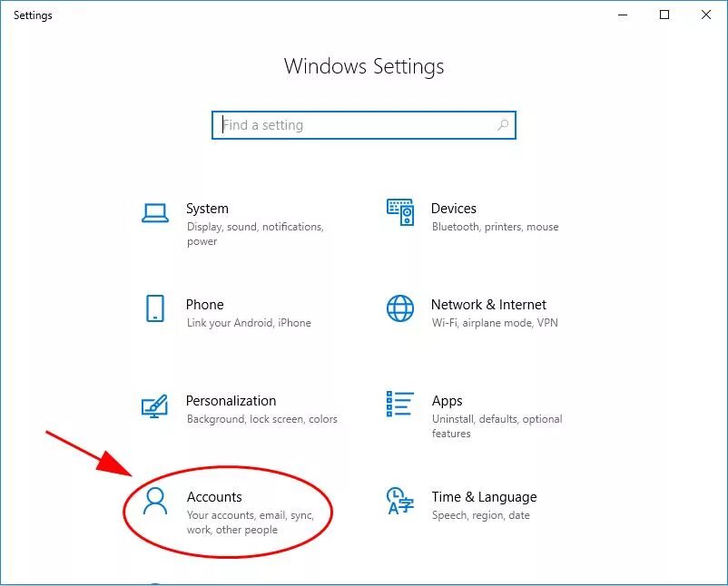Open Network & Internet settings heading
728x586 pixels.
[488, 305]
